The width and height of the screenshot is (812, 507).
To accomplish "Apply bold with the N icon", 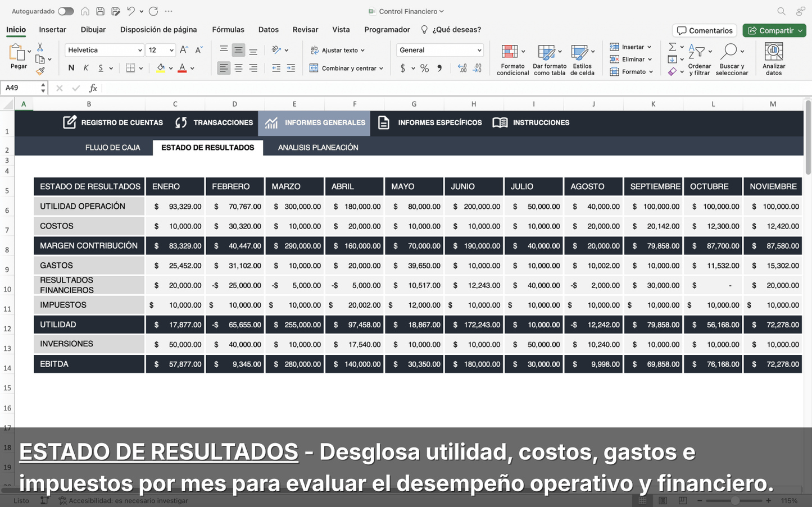I will click(x=70, y=67).
